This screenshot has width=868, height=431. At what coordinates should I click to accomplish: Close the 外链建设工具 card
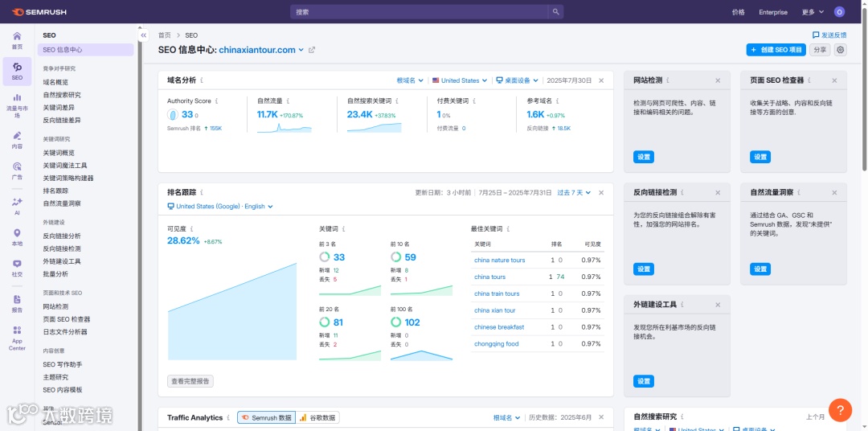pyautogui.click(x=718, y=305)
